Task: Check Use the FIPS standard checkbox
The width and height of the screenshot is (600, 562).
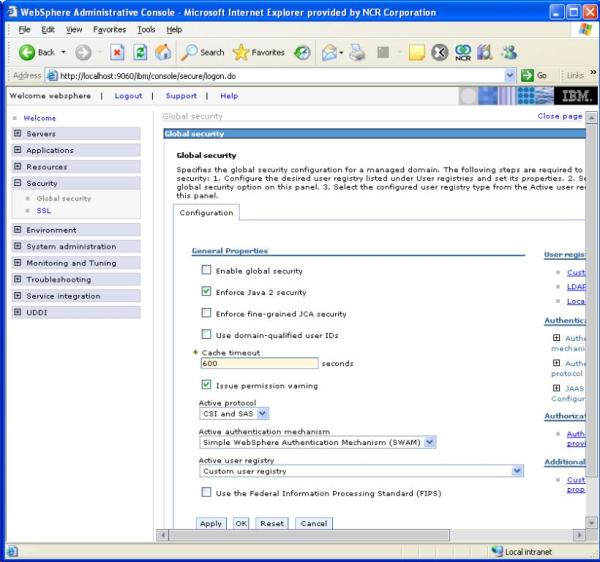Action: pos(206,492)
